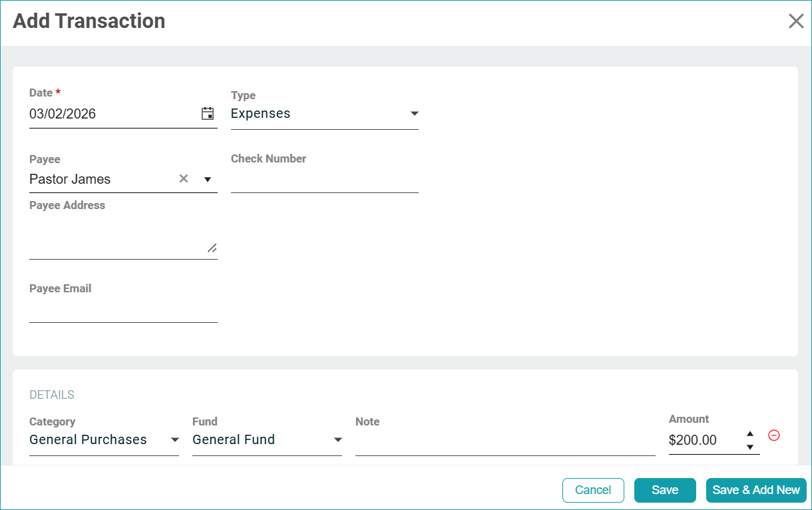Click the Save button

(x=664, y=490)
